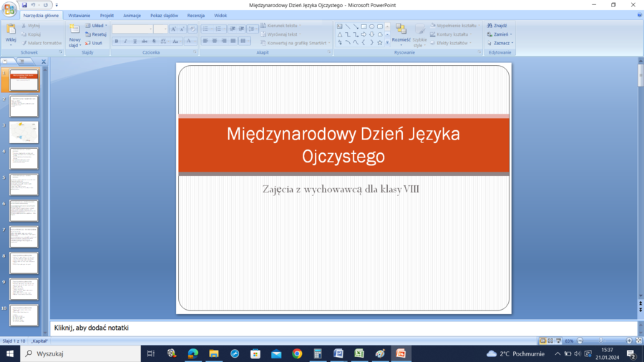The width and height of the screenshot is (644, 362).
Task: Click Nowy slajd to add a slide
Action: click(x=74, y=35)
